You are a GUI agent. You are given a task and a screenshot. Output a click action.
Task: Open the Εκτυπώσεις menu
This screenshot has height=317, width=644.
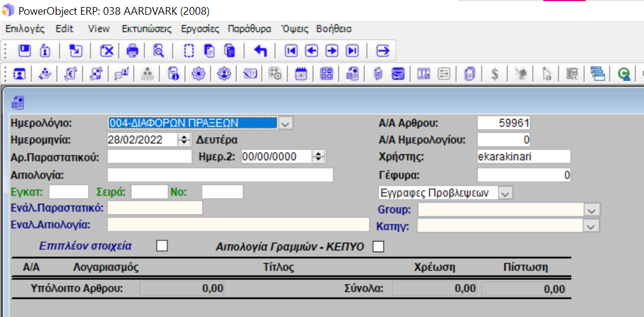pos(147,29)
